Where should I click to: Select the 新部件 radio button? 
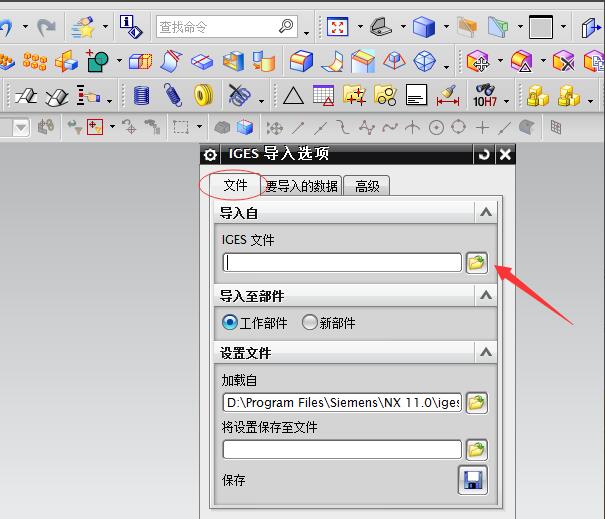pyautogui.click(x=309, y=323)
